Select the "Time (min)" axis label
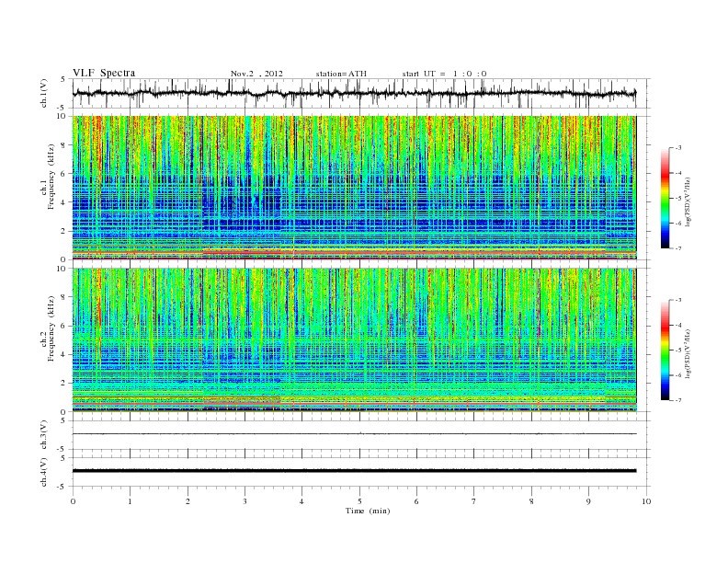This screenshot has width=728, height=563. tap(368, 511)
